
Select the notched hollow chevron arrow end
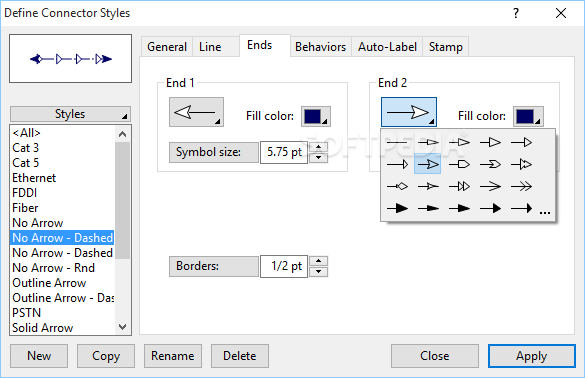[x=490, y=164]
